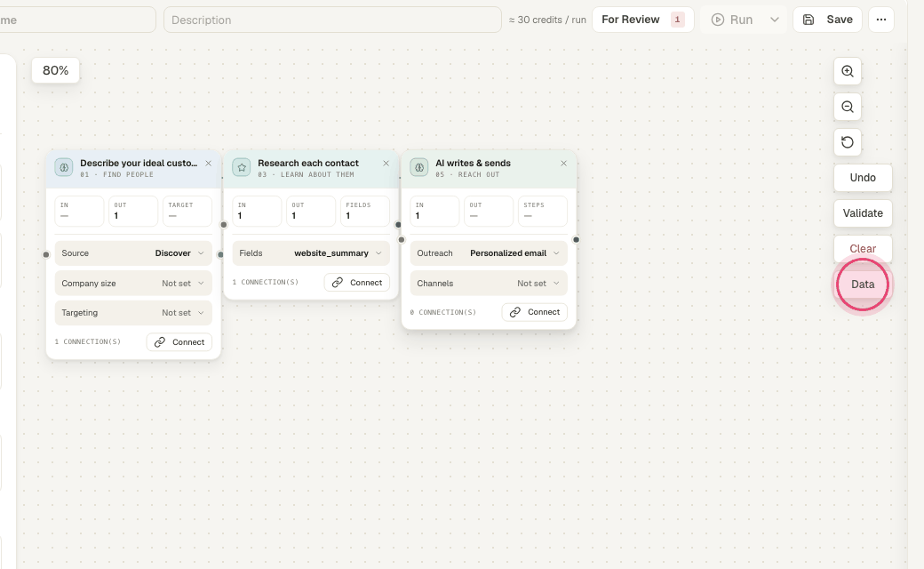Open the Targeting dropdown

pyautogui.click(x=133, y=313)
